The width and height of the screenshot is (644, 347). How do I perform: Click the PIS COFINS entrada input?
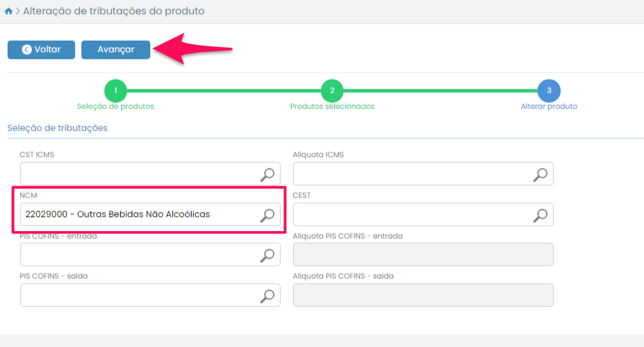138,255
